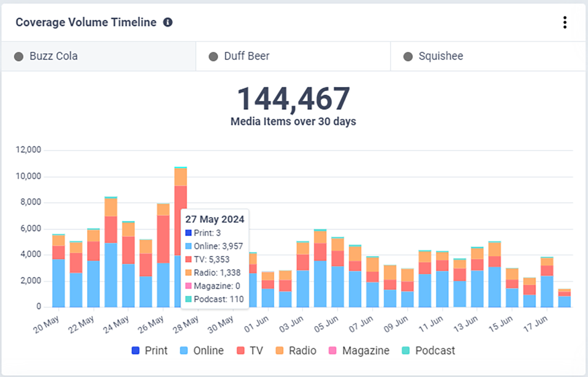Click the tallest bar on 28 May
The width and height of the screenshot is (588, 377).
(x=181, y=230)
